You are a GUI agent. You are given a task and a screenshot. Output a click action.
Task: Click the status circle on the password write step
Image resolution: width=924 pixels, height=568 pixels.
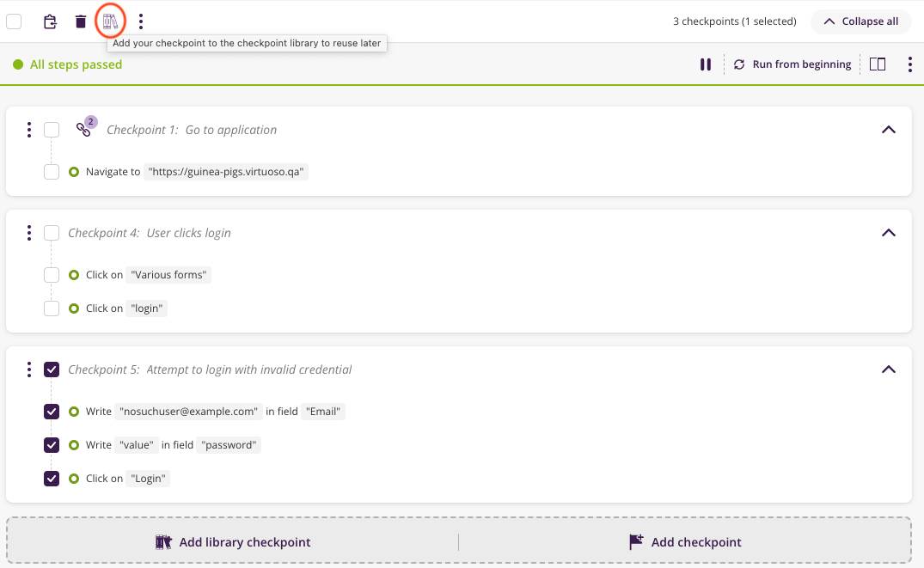74,445
